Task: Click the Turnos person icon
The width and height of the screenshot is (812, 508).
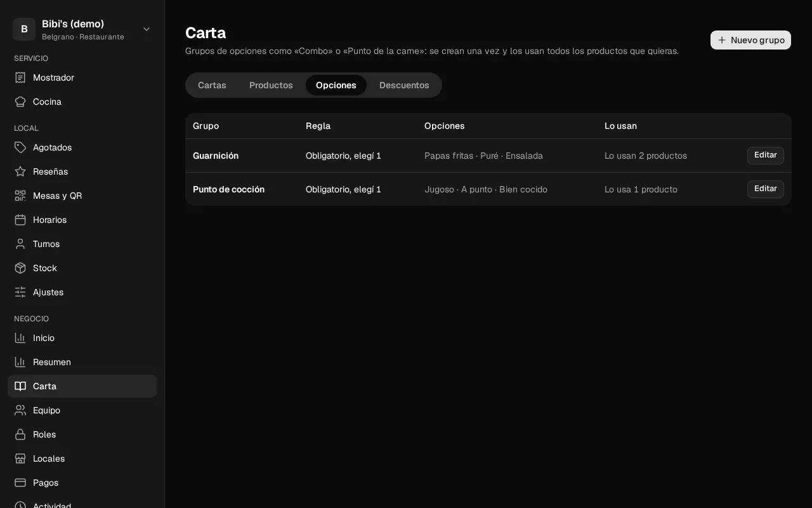Action: point(20,244)
